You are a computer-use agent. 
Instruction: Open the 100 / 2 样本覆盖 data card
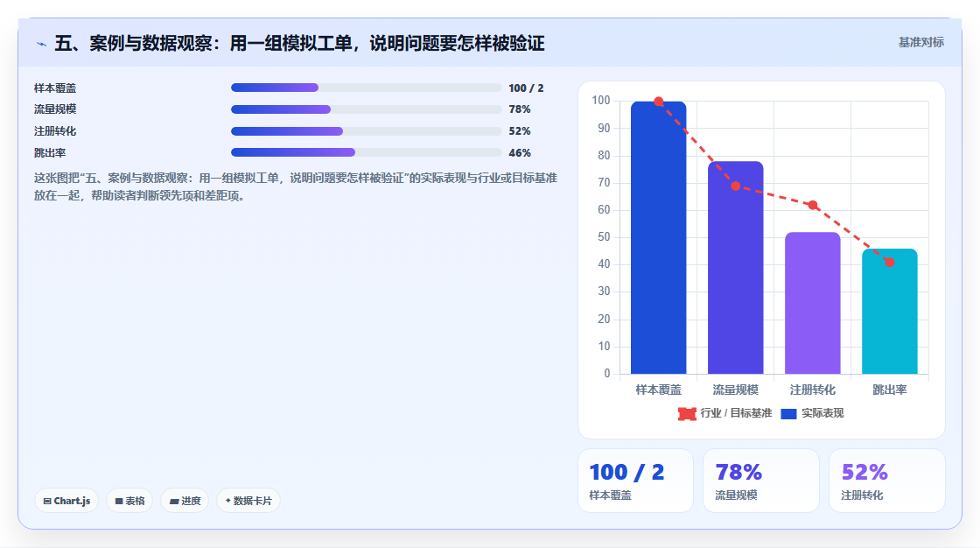pyautogui.click(x=635, y=481)
